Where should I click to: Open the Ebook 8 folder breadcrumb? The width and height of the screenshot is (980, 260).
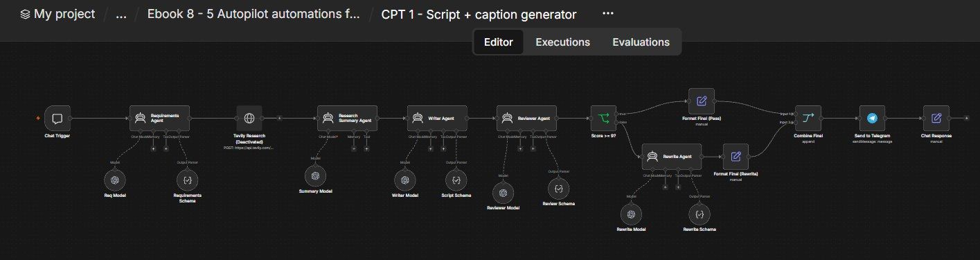click(x=253, y=14)
